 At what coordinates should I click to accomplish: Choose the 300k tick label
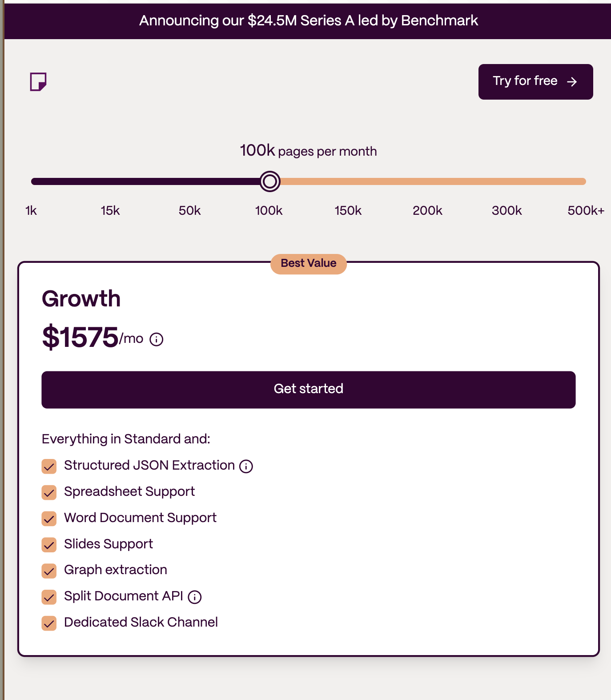click(x=506, y=210)
